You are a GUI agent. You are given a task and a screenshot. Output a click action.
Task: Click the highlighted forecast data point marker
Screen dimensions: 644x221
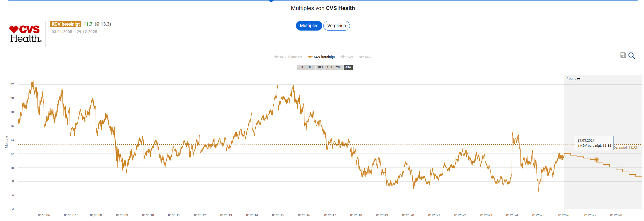[596, 159]
